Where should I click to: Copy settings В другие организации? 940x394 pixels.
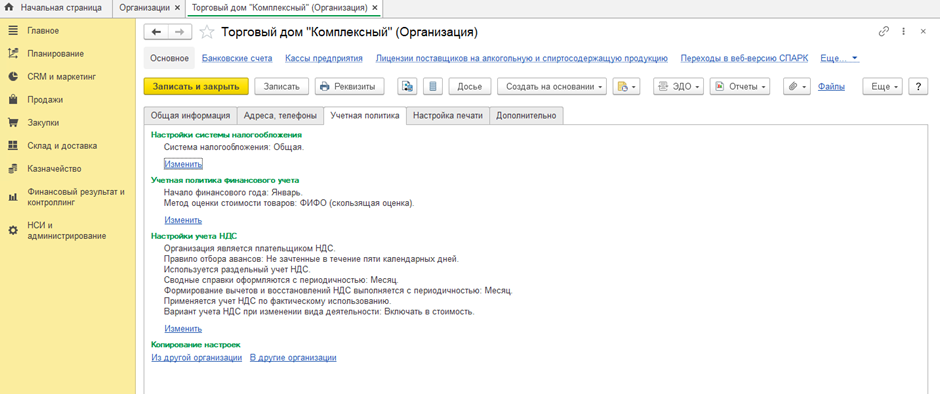point(293,357)
